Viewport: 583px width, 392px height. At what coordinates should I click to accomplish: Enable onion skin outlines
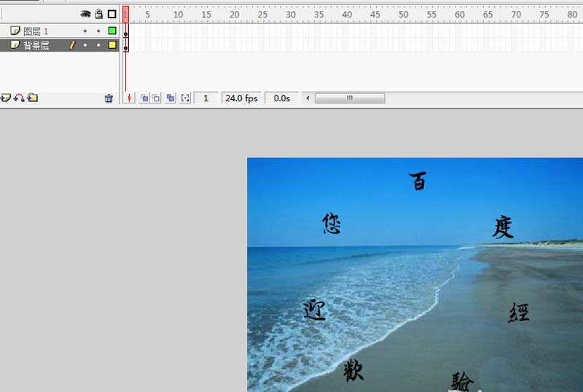coord(156,98)
